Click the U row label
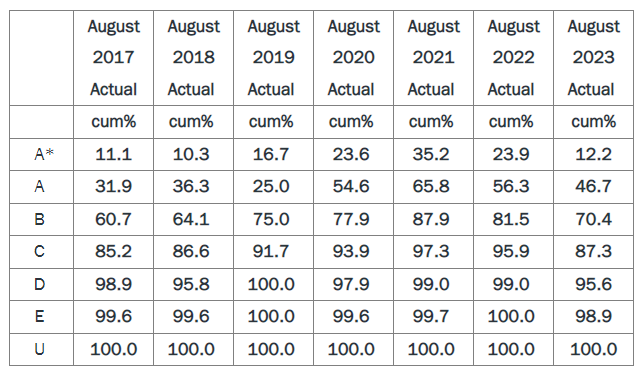This screenshot has width=643, height=375. [39, 349]
